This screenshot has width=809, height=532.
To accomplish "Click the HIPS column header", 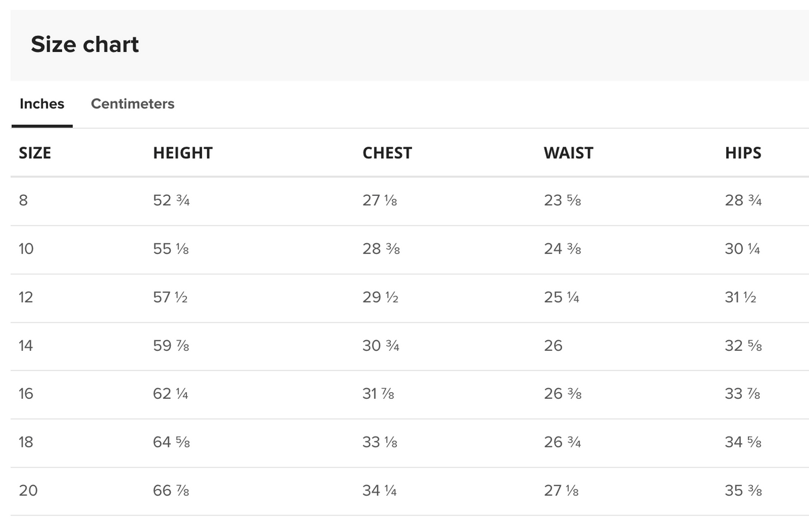I will pos(743,153).
